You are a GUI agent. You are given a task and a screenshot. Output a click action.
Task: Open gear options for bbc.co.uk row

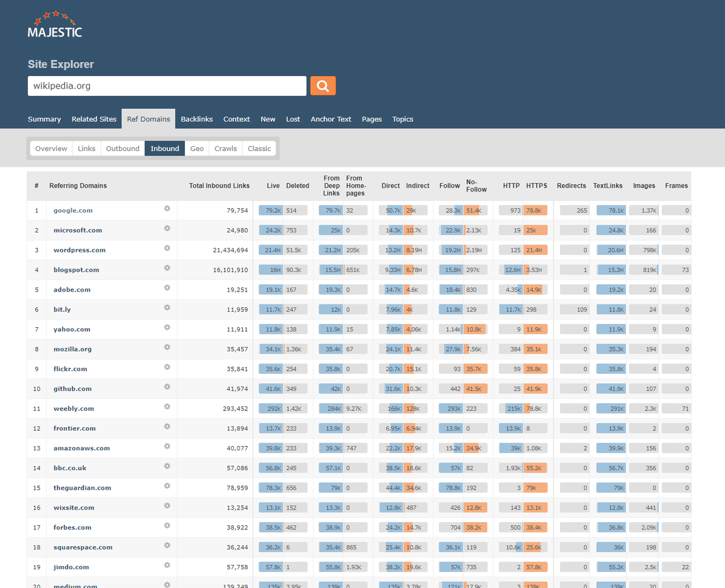click(x=167, y=466)
